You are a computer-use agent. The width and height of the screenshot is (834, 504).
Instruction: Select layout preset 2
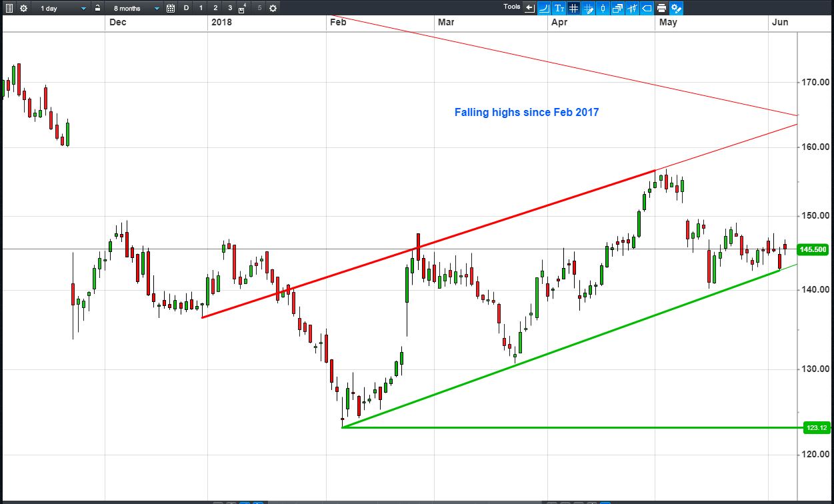(215, 8)
